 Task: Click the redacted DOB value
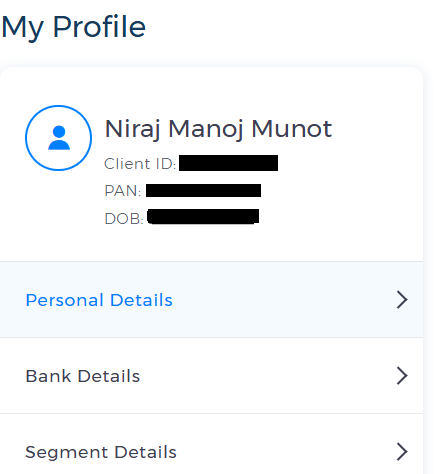(x=203, y=216)
